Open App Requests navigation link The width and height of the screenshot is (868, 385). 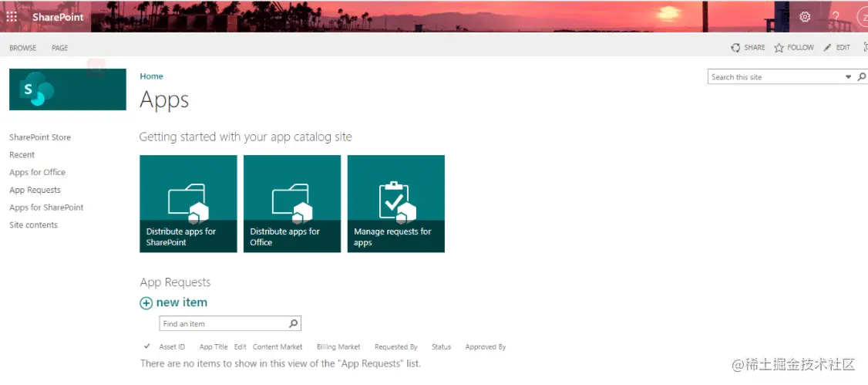[35, 190]
